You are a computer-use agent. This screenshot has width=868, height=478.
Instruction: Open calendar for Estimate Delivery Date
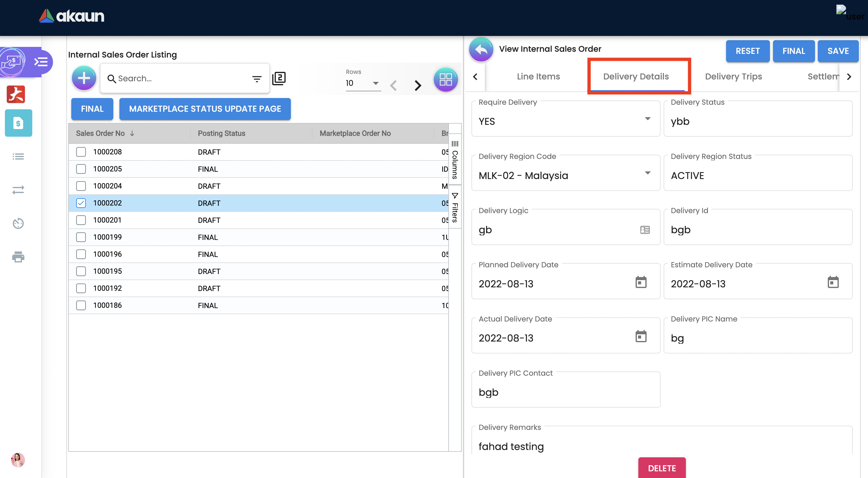coord(833,282)
